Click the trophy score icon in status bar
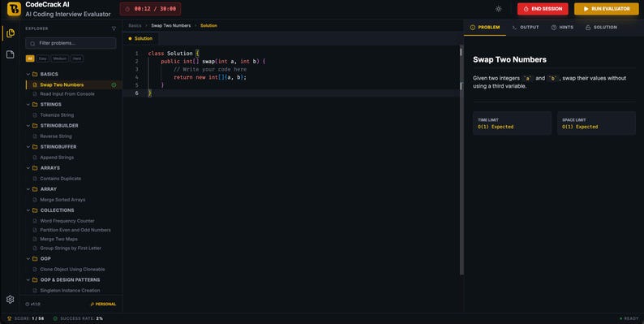This screenshot has height=324, width=644. point(10,318)
